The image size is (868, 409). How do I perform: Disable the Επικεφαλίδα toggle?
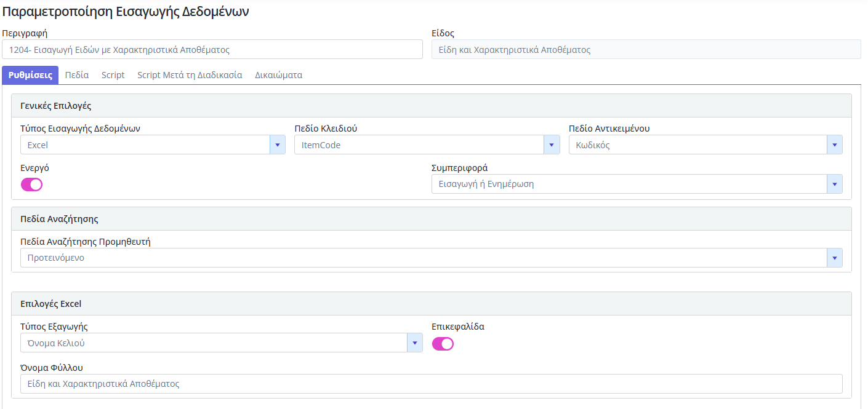point(443,344)
